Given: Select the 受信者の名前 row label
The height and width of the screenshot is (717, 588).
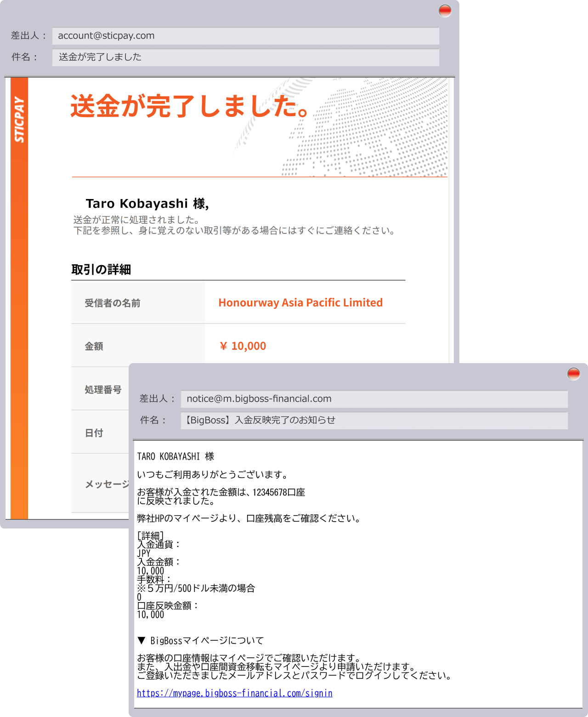Looking at the screenshot, I should pyautogui.click(x=113, y=303).
